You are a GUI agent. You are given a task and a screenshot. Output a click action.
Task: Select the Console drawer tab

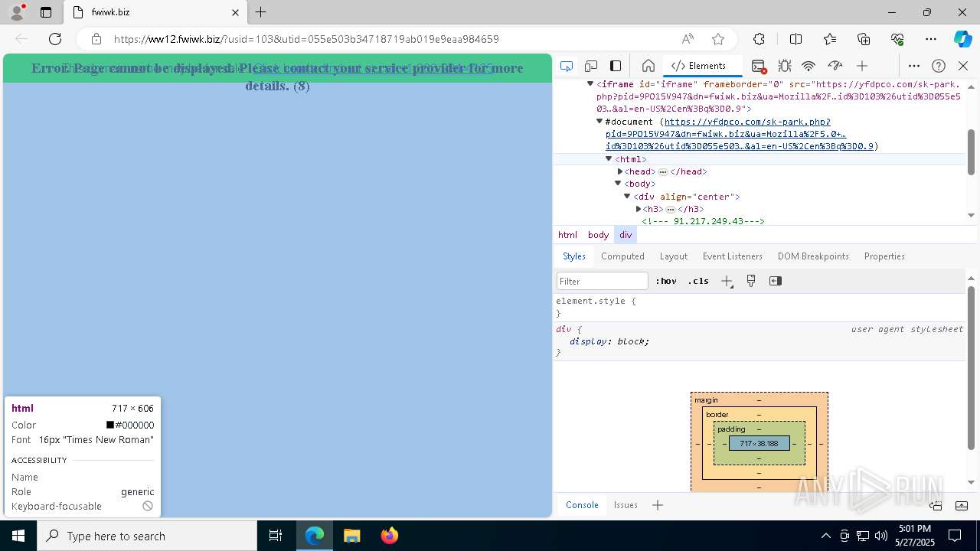(582, 505)
